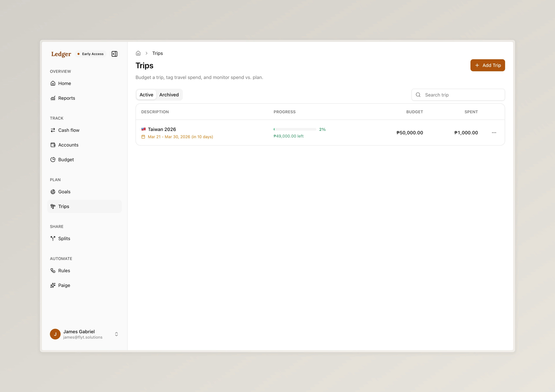Screen dimensions: 555x392
Task: Collapse the sidebar with the panel toggle
Action: [114, 54]
